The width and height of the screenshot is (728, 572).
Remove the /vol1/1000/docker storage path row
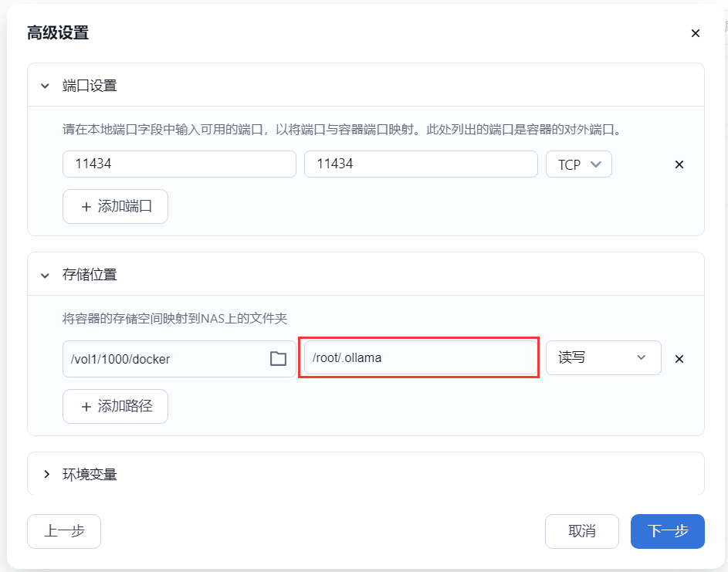coord(679,358)
